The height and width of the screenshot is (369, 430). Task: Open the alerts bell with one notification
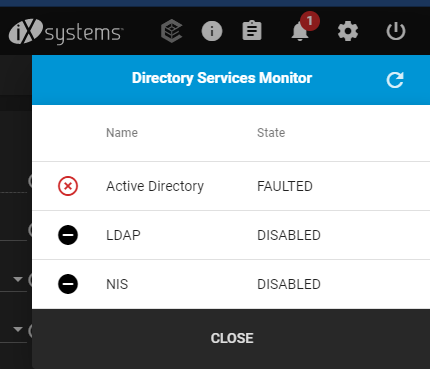coord(300,31)
